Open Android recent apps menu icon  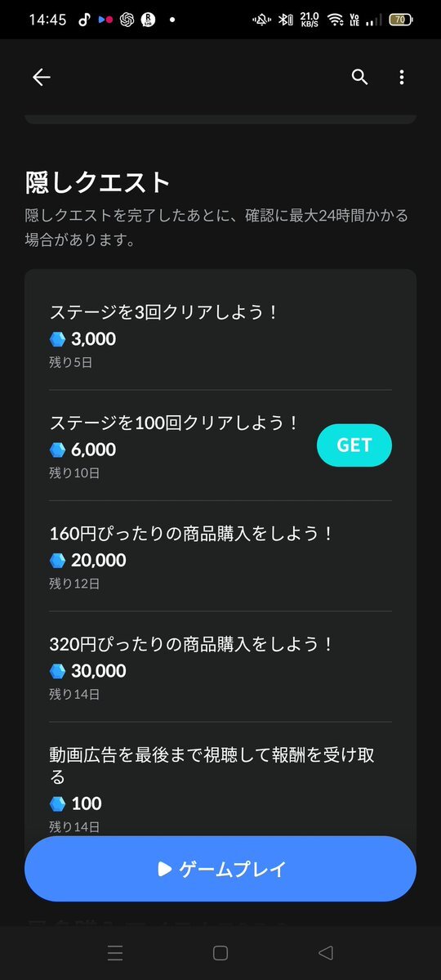pyautogui.click(x=115, y=952)
